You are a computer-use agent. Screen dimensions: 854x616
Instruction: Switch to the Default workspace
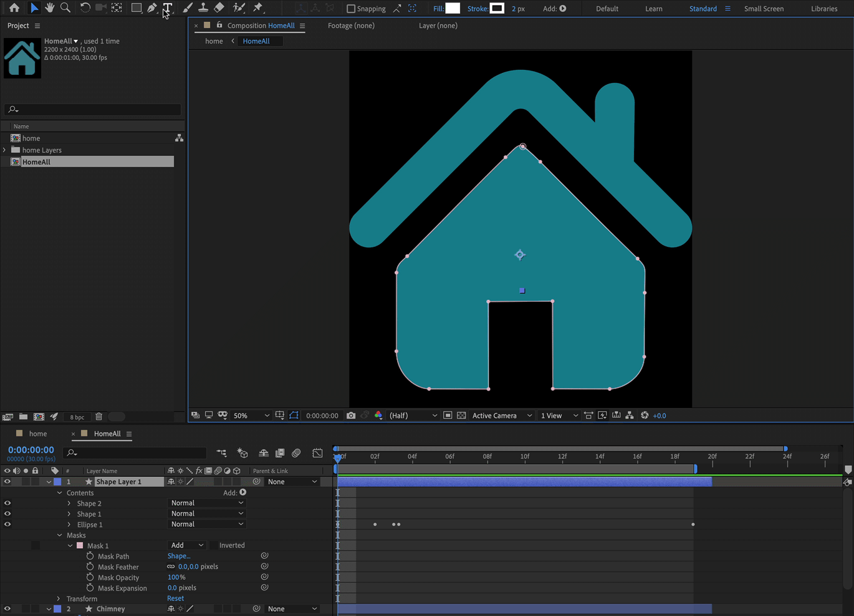tap(607, 9)
